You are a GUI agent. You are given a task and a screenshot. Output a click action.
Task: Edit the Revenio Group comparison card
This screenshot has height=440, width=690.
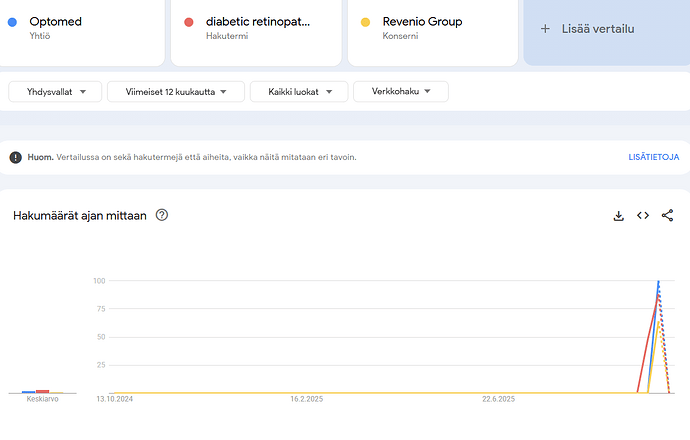click(433, 31)
